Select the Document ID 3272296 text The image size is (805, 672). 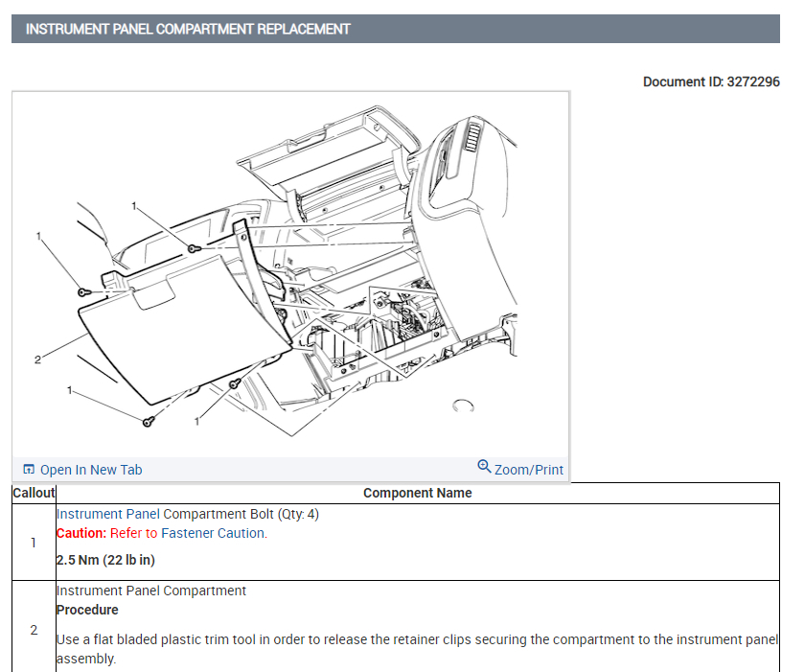(711, 81)
